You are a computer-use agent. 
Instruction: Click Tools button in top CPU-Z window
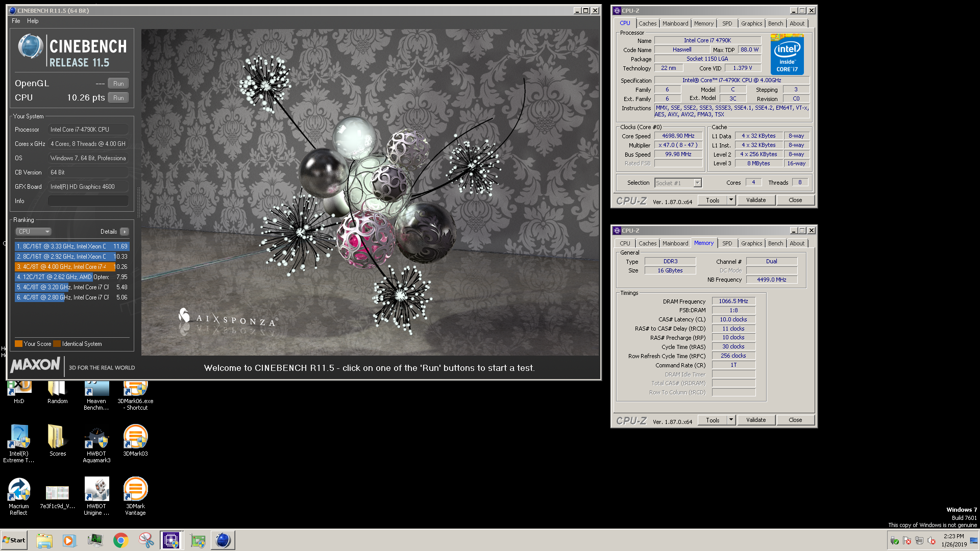pyautogui.click(x=713, y=201)
